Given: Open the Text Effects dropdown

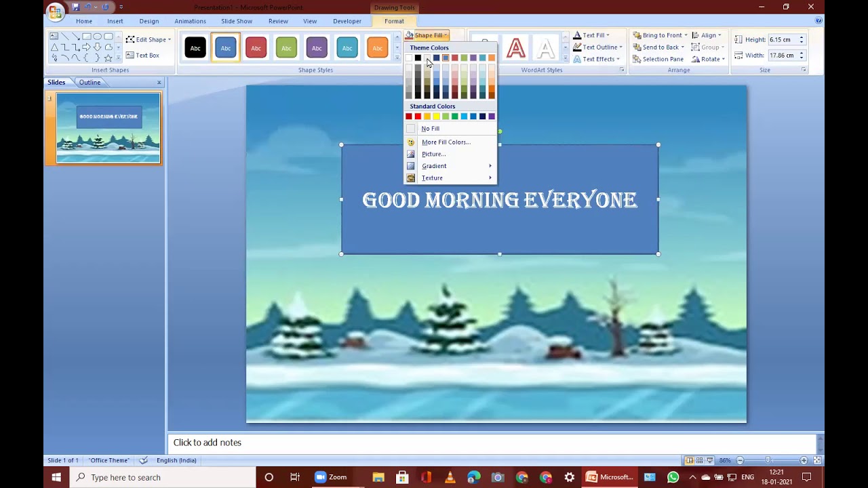Looking at the screenshot, I should (596, 59).
